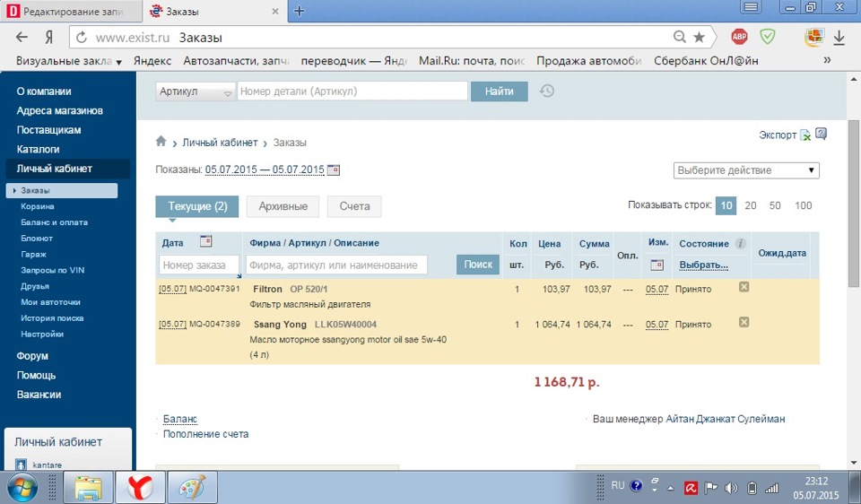Click the page vertical scrollbar
Image resolution: width=861 pixels, height=504 pixels.
(x=853, y=204)
